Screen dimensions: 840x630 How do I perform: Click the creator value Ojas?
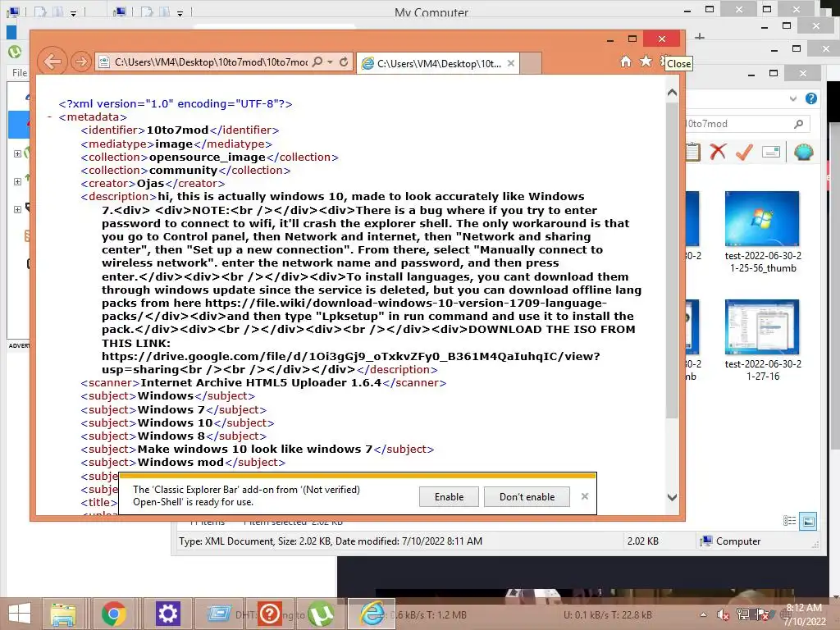point(151,183)
